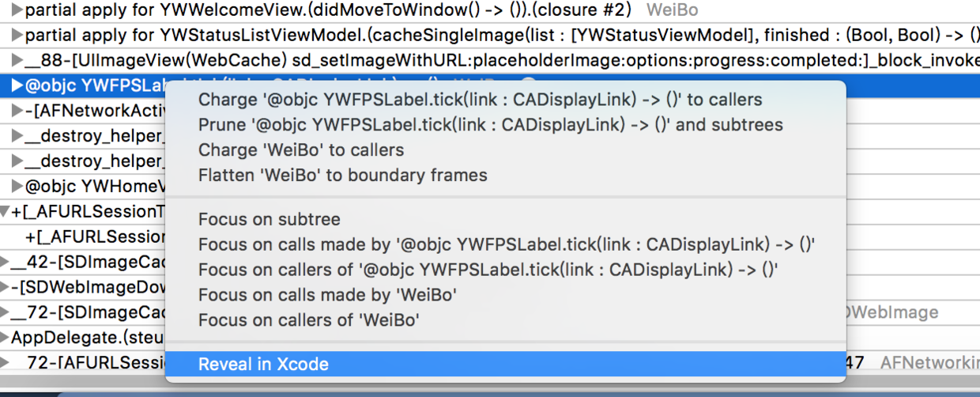Image resolution: width=980 pixels, height=397 pixels.
Task: Choose 'Reveal in Xcode' from context menu
Action: tap(263, 365)
